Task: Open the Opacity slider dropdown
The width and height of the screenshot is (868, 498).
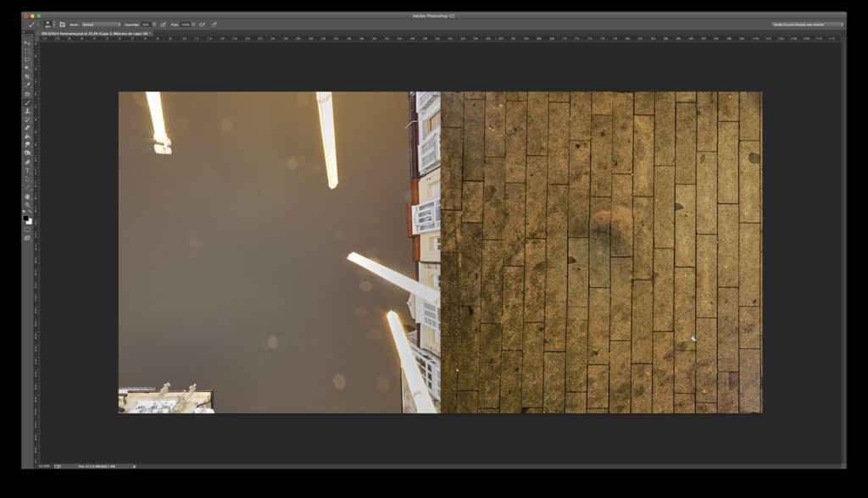Action: pos(154,25)
